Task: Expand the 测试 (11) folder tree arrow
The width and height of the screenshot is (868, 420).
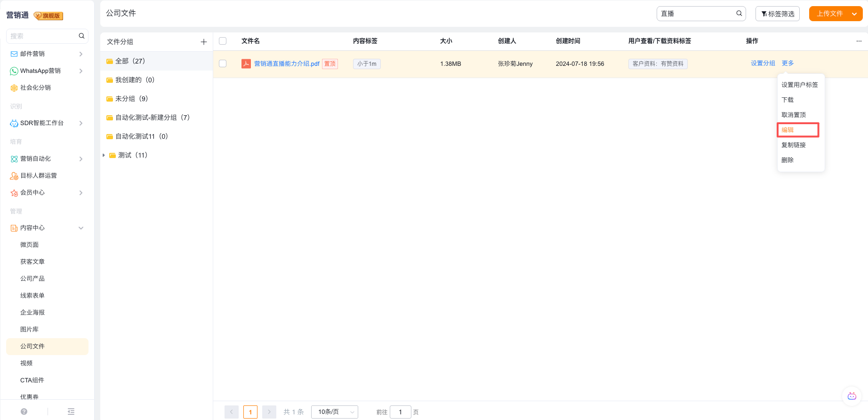Action: [104, 155]
